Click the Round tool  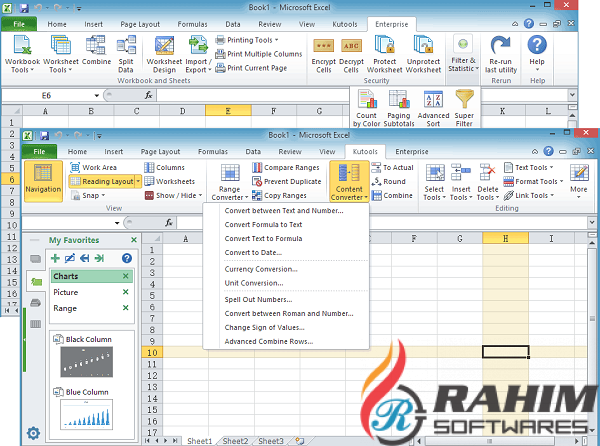(x=388, y=181)
